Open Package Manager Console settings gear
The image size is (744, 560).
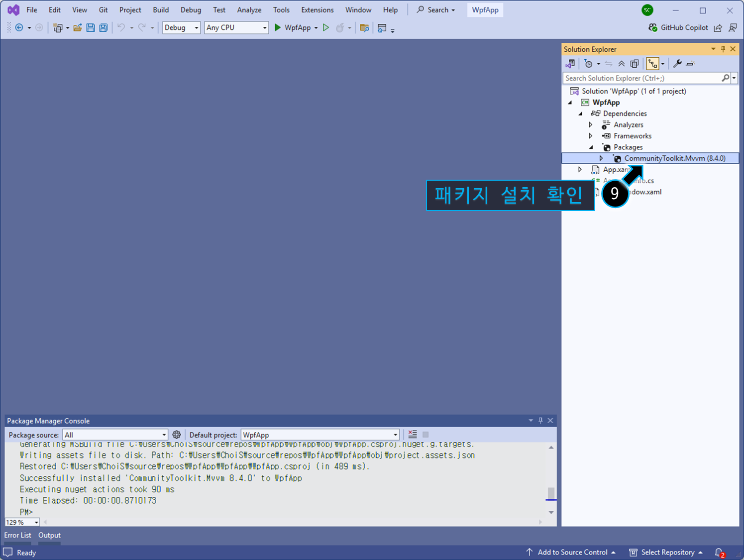(x=177, y=435)
